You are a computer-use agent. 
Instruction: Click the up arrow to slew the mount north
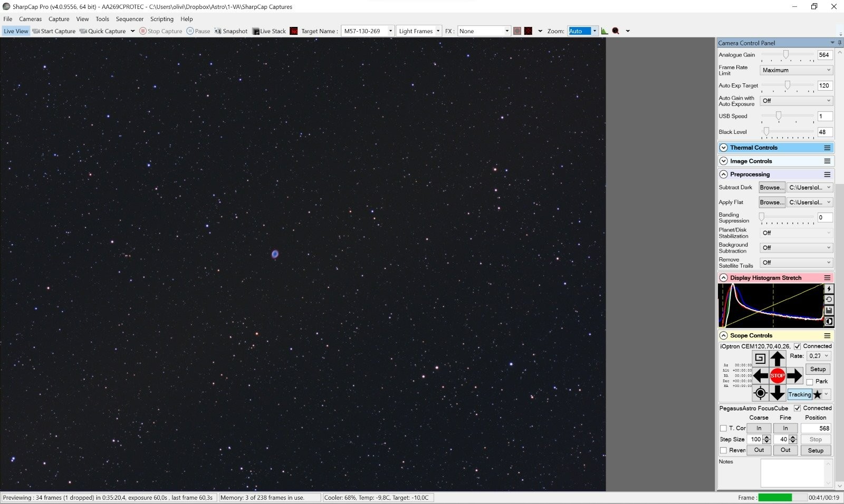tap(777, 358)
